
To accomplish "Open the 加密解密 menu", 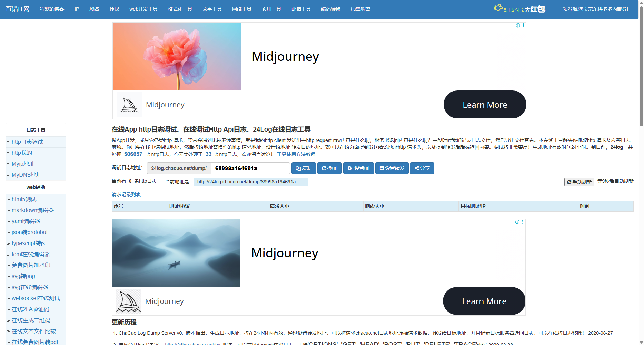I will pos(360,9).
